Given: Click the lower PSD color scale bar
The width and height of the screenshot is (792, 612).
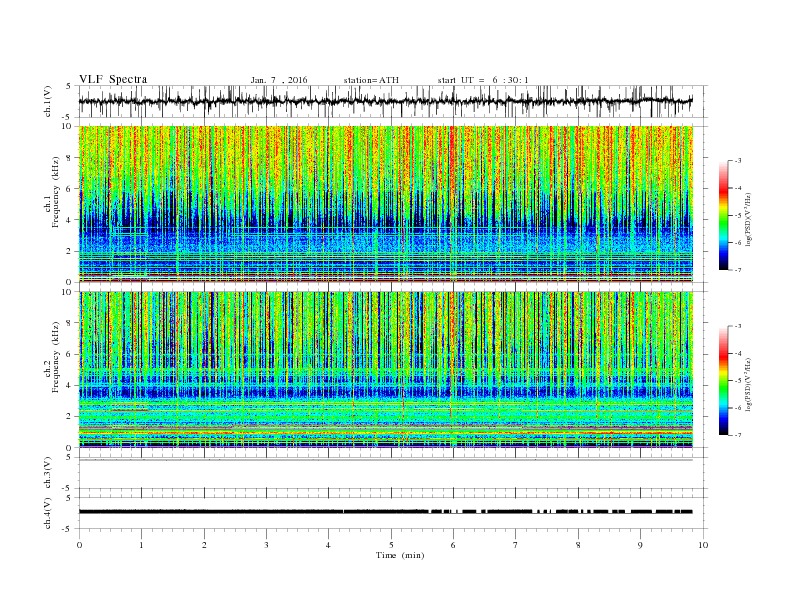Looking at the screenshot, I should tap(724, 380).
